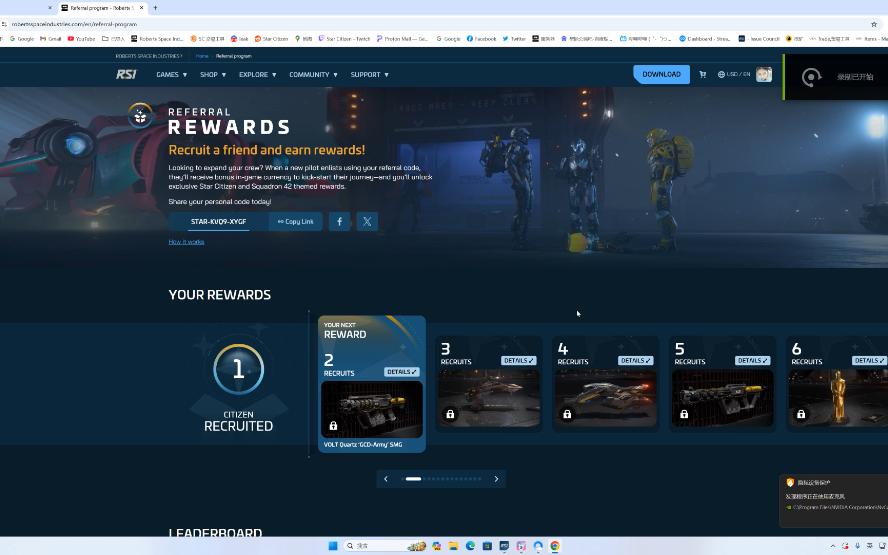This screenshot has width=888, height=555.
Task: Open the Dashboard bookmark
Action: click(x=706, y=39)
